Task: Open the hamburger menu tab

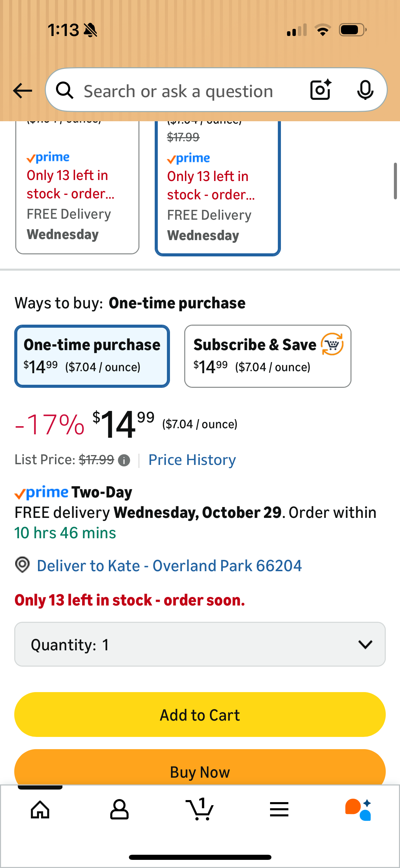Action: click(x=279, y=810)
